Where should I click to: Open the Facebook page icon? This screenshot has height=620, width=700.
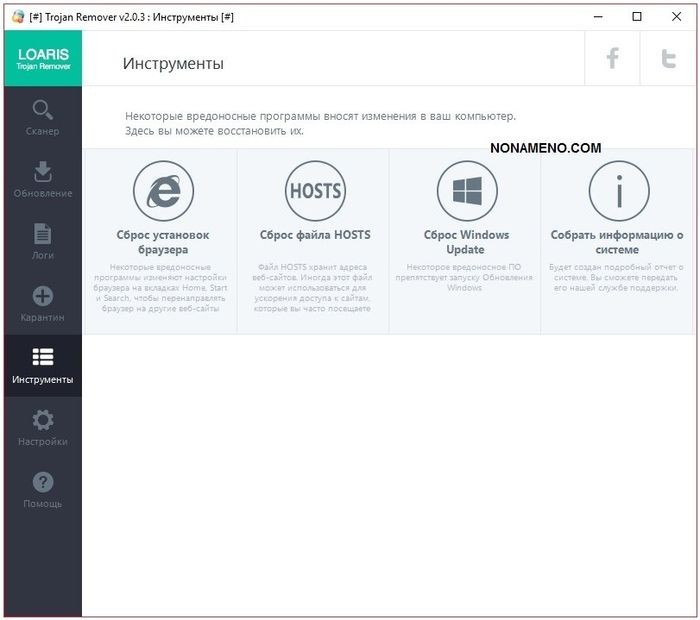613,59
